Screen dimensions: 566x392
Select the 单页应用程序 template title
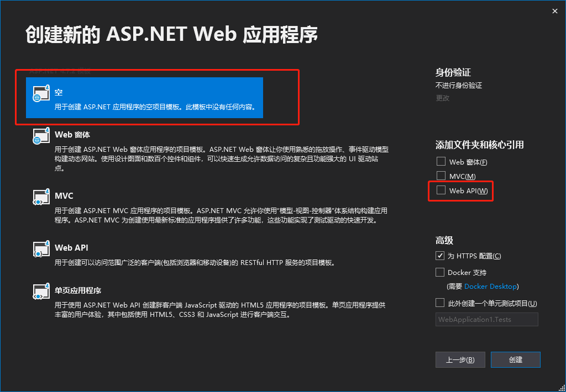click(x=78, y=290)
